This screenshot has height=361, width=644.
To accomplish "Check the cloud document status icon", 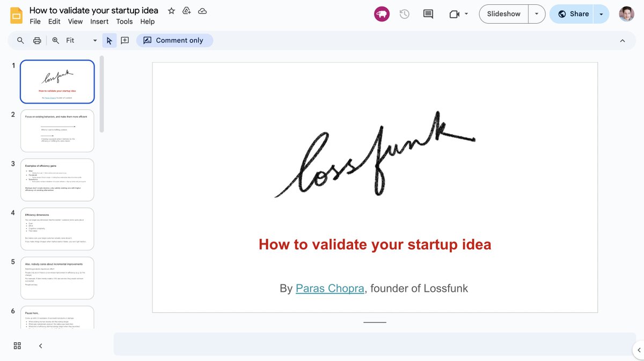I will point(202,11).
